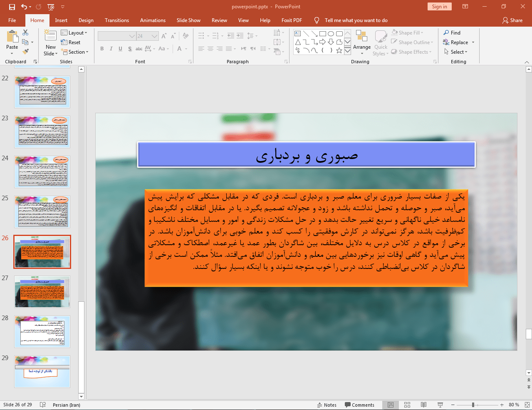
Task: Click the Persian (Iran) language indicator
Action: click(67, 405)
